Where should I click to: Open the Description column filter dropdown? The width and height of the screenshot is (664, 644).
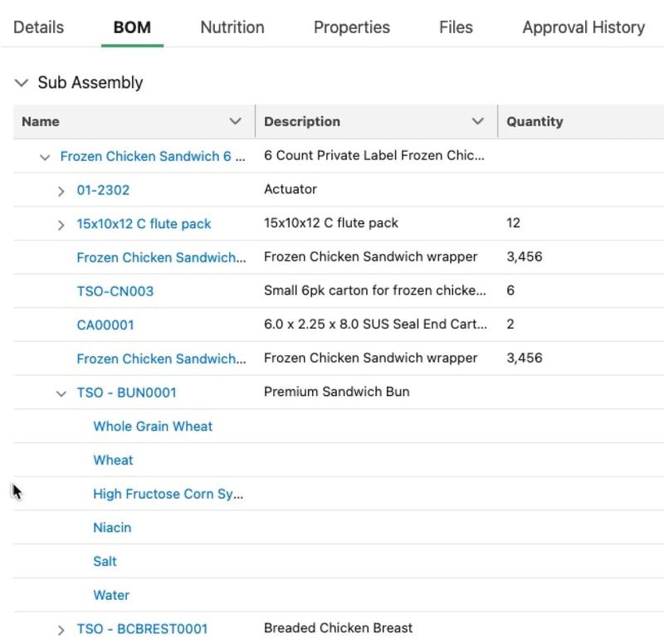point(479,121)
